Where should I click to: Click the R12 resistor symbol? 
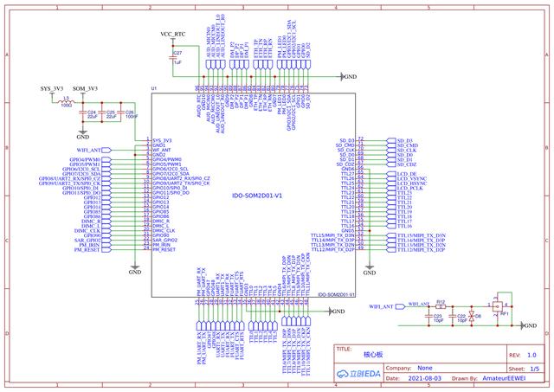click(x=441, y=306)
